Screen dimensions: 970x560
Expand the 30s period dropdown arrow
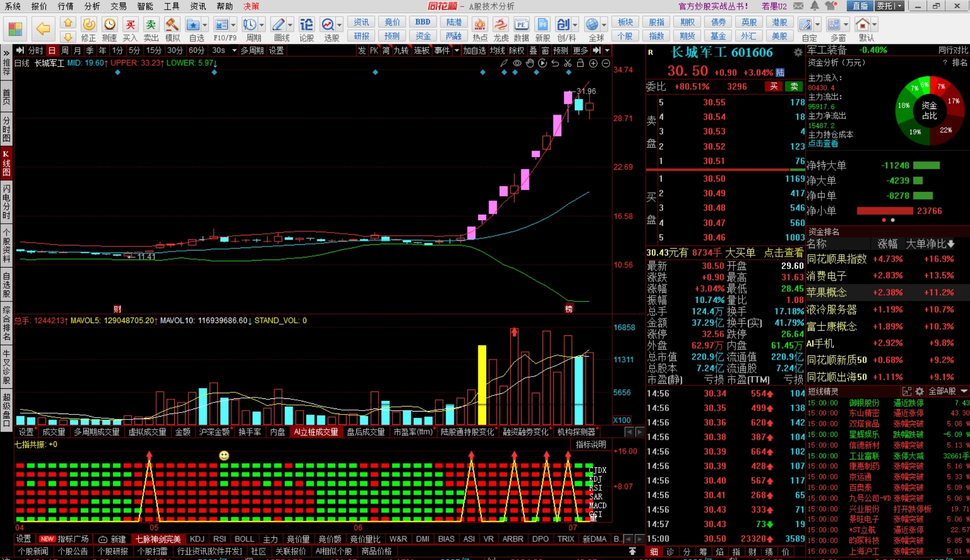[234, 50]
